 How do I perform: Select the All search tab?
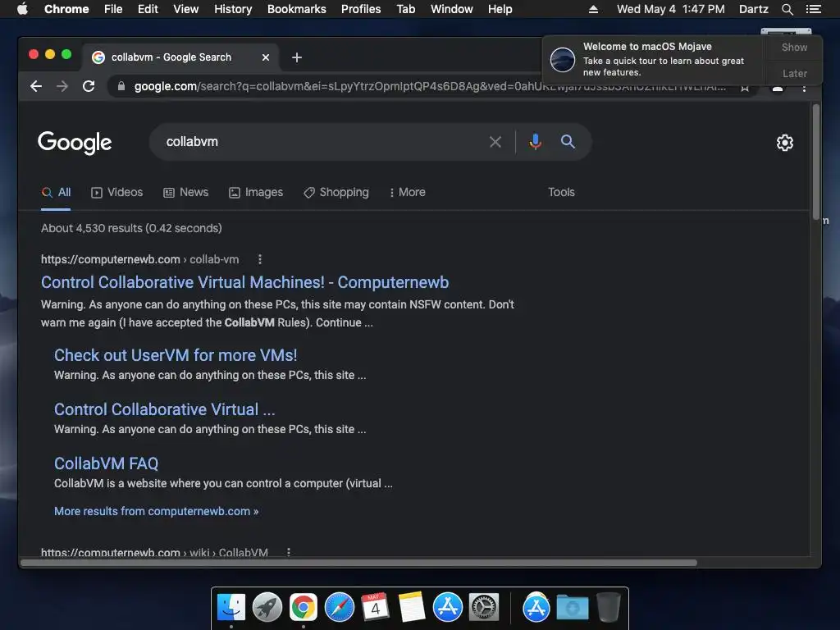coord(57,192)
